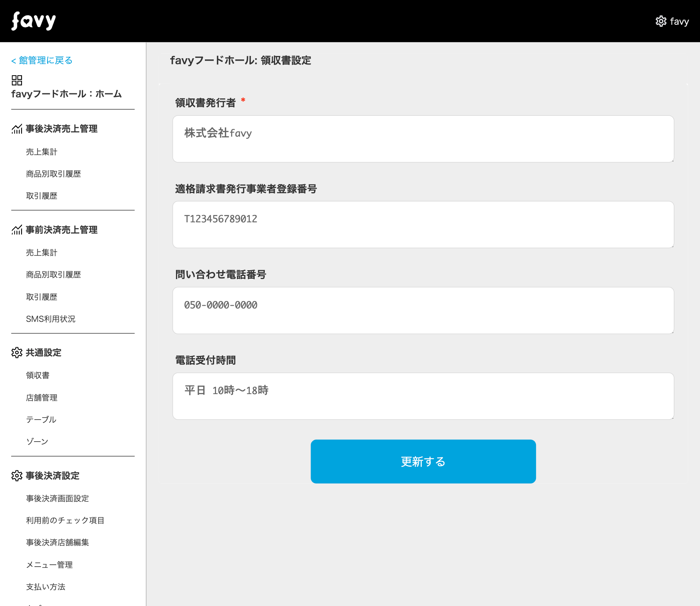
Task: Click the 事後決済設定 section heading
Action: pyautogui.click(x=52, y=476)
